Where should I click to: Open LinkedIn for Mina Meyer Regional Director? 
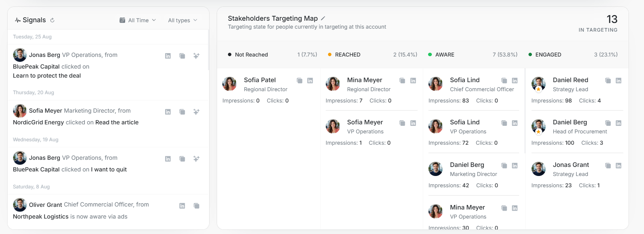tap(413, 81)
